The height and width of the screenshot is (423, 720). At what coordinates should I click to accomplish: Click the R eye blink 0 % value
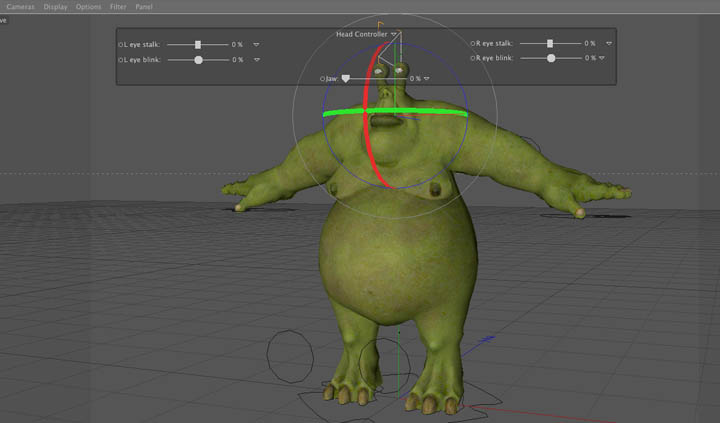tap(590, 58)
